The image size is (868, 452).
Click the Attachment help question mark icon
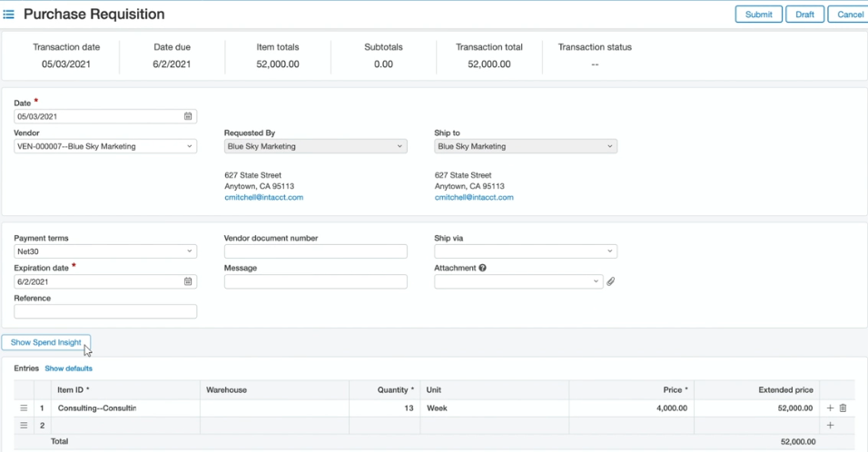tap(482, 268)
